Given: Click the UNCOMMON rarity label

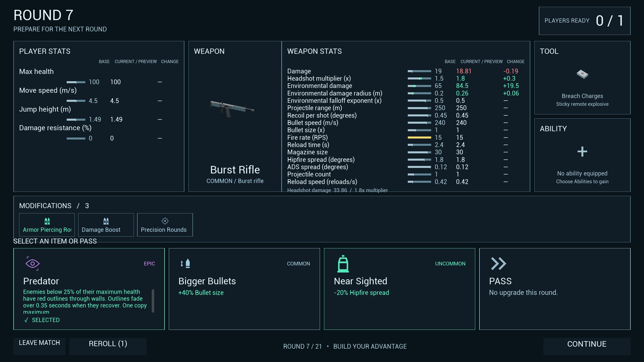Looking at the screenshot, I should pyautogui.click(x=450, y=264).
